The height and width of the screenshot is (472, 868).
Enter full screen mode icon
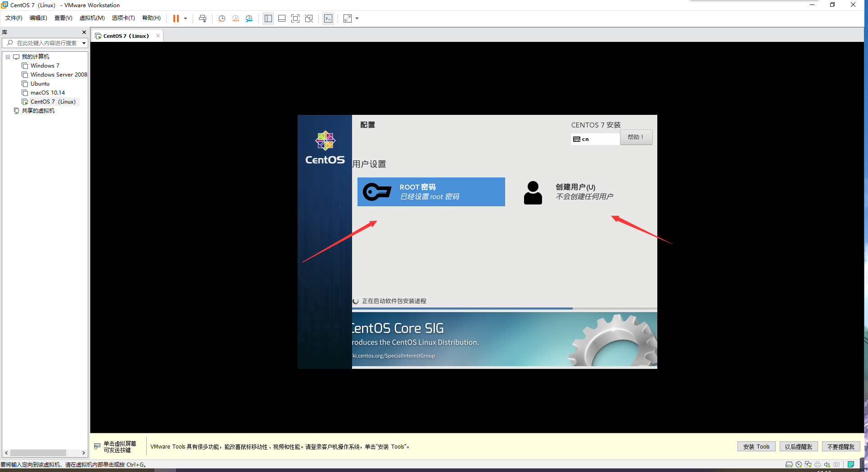pyautogui.click(x=295, y=18)
